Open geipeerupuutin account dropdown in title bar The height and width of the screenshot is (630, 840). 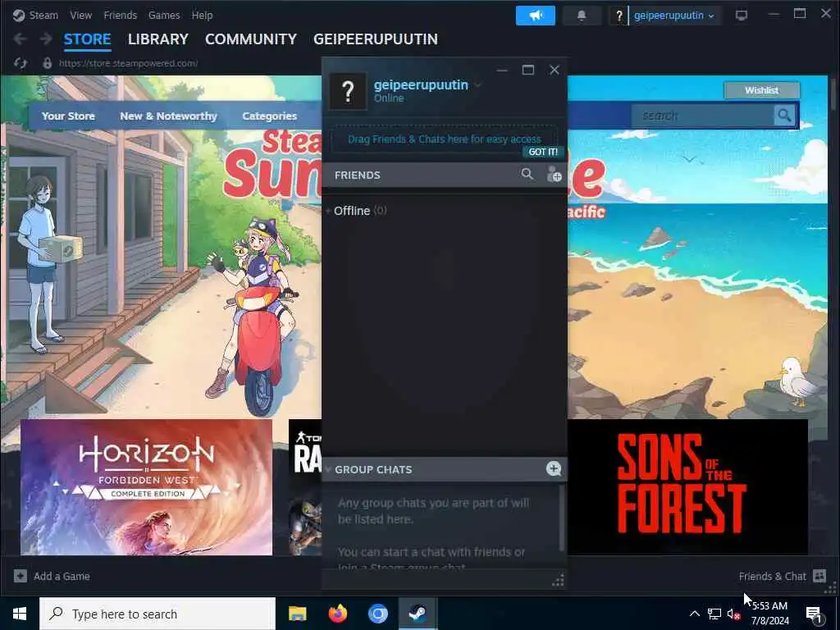(x=674, y=16)
